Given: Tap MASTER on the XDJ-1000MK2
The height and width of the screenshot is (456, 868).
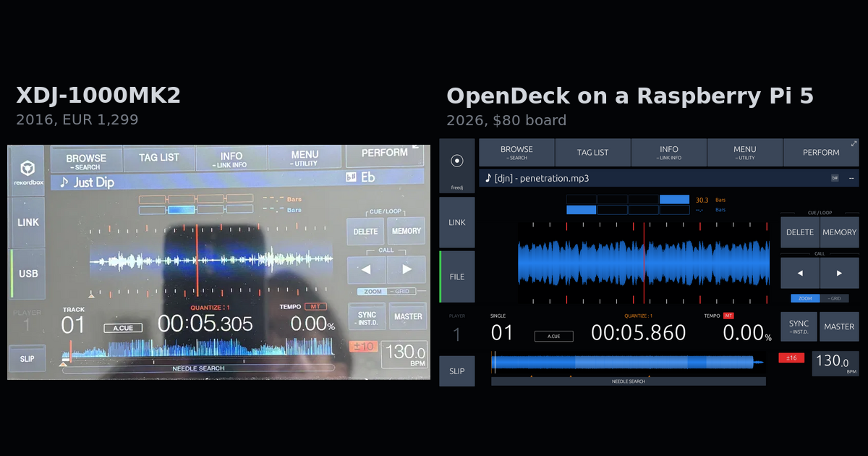Looking at the screenshot, I should [x=408, y=316].
